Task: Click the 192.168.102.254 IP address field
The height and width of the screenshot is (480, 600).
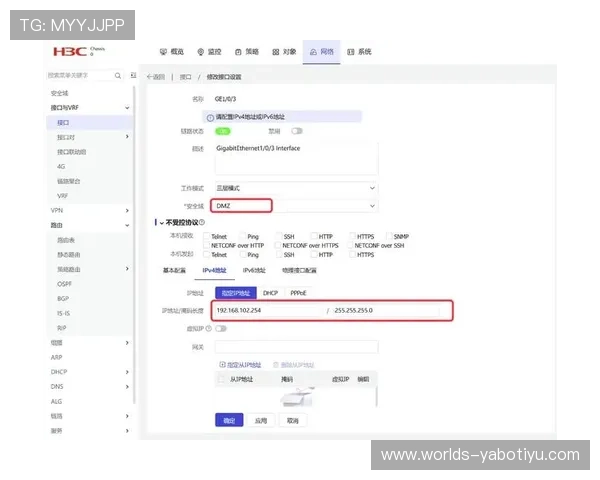Action: click(x=268, y=310)
